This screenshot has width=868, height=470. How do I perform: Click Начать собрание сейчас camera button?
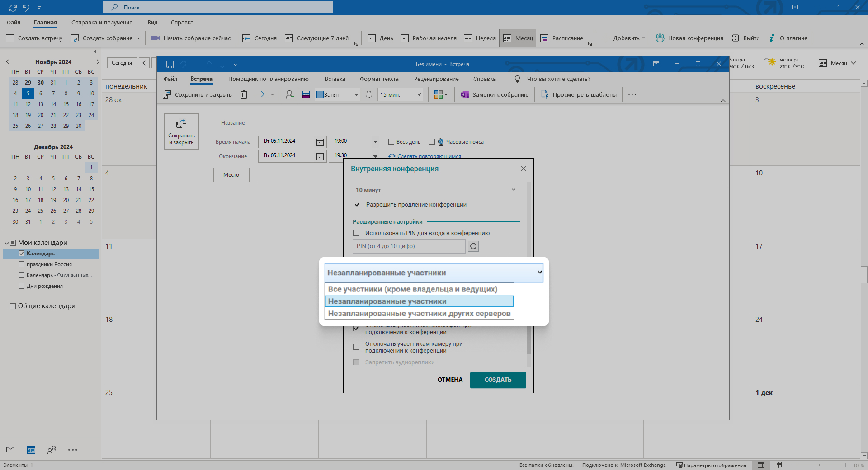pos(191,38)
